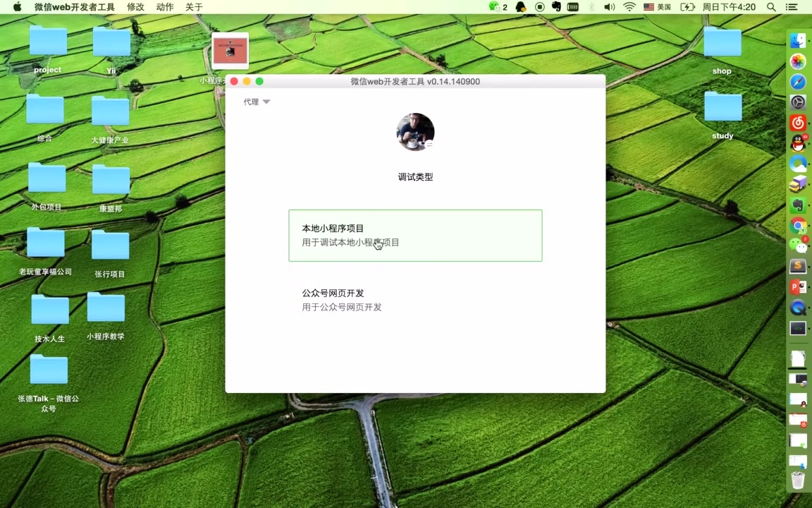Open the 修改 menu

point(135,7)
